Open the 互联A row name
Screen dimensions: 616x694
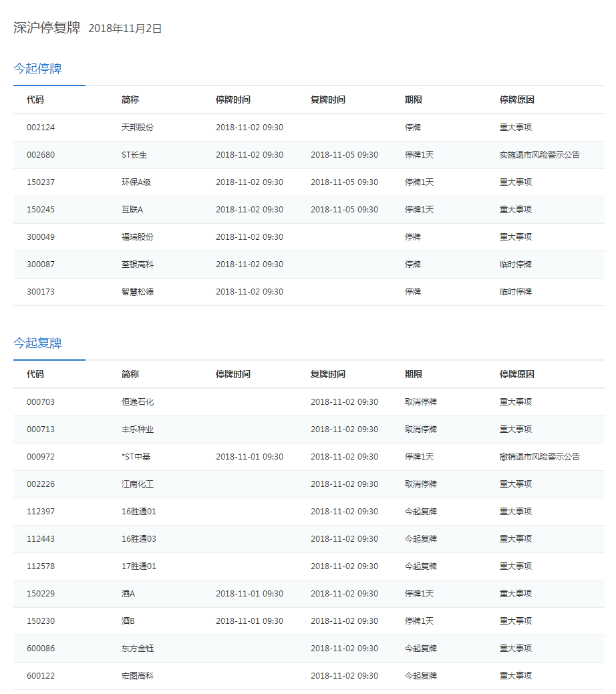[x=132, y=210]
